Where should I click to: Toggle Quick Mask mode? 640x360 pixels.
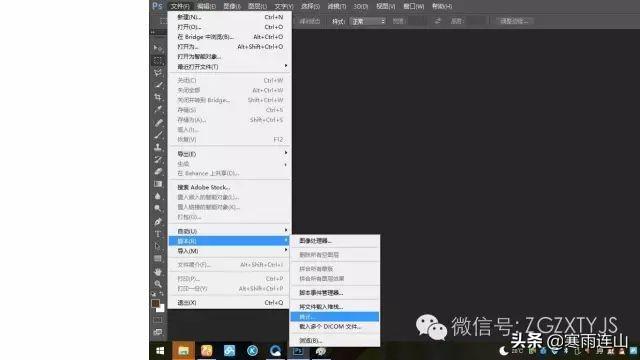tap(158, 320)
